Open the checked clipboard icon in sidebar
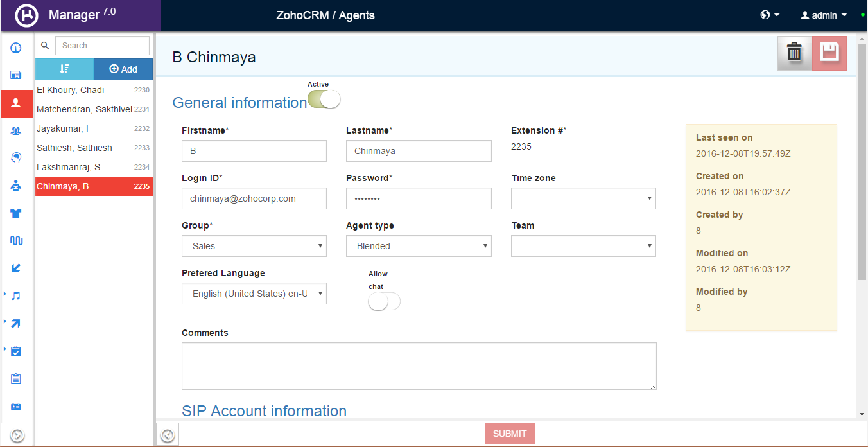The image size is (868, 447). [x=16, y=351]
